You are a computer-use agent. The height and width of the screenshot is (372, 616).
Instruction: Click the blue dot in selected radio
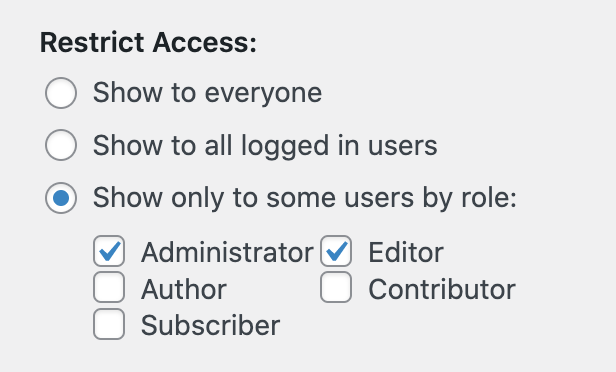click(61, 198)
